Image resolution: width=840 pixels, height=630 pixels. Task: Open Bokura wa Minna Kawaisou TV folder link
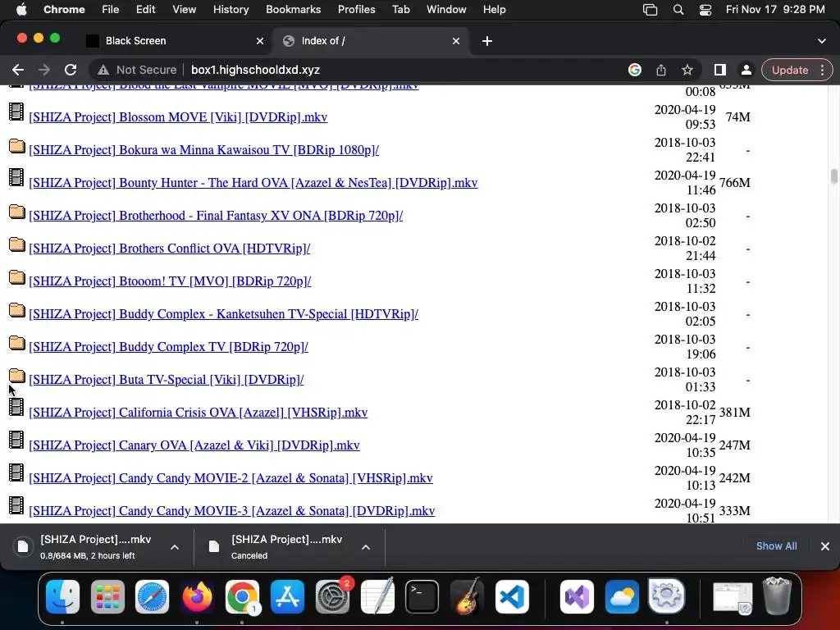tap(203, 149)
